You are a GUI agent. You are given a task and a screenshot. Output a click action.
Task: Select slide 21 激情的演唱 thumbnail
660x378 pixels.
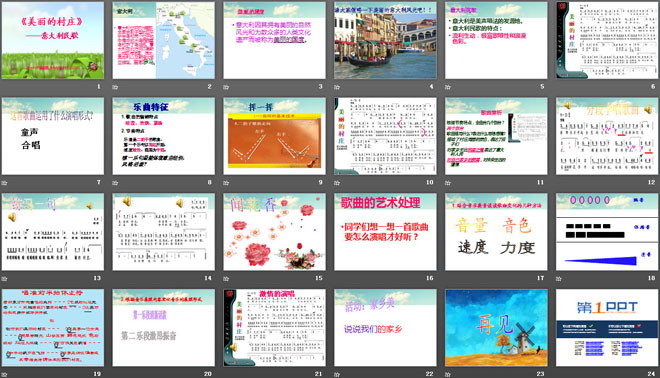pyautogui.click(x=274, y=327)
